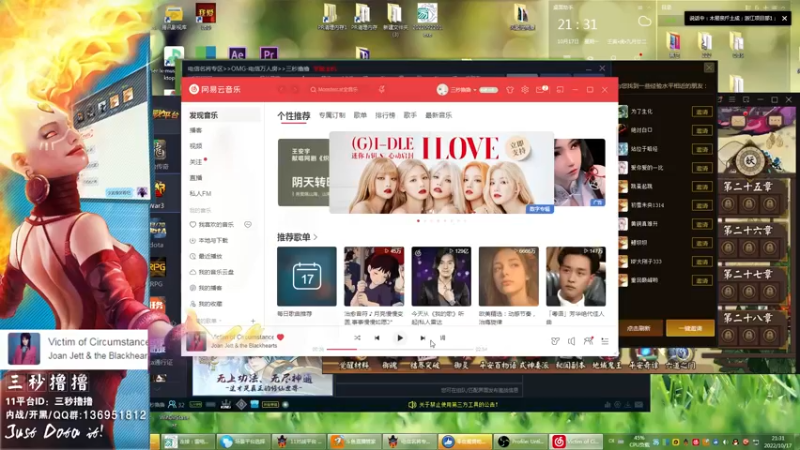The width and height of the screenshot is (800, 450).
Task: Add a new playlist with plus icon
Action: (x=253, y=321)
